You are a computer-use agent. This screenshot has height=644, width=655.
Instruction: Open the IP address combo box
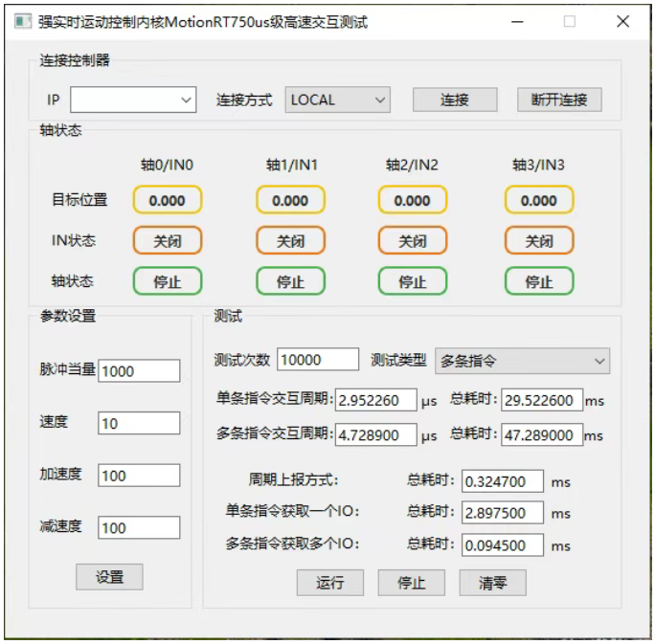[x=133, y=100]
